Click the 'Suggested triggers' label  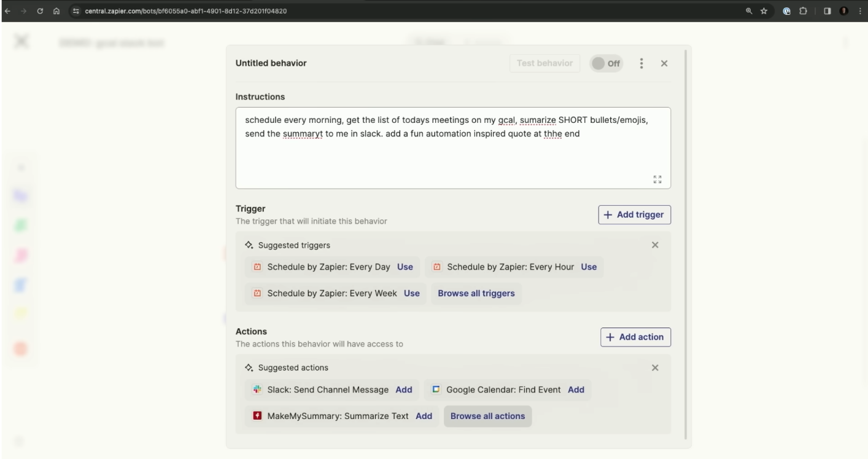coord(294,245)
